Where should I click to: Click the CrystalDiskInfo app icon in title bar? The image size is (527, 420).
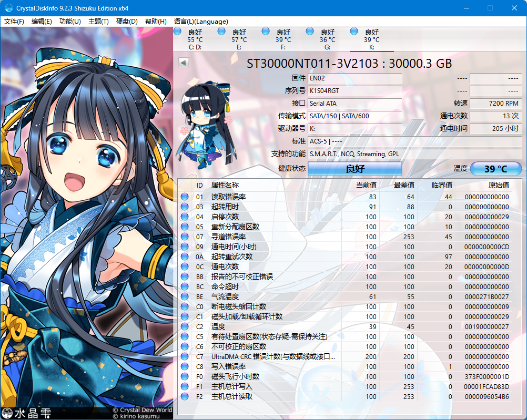[9, 8]
